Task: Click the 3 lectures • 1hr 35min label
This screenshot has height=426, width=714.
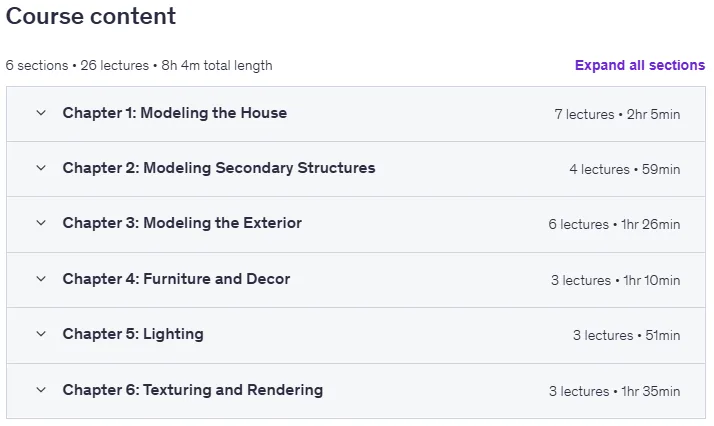Action: click(x=615, y=391)
